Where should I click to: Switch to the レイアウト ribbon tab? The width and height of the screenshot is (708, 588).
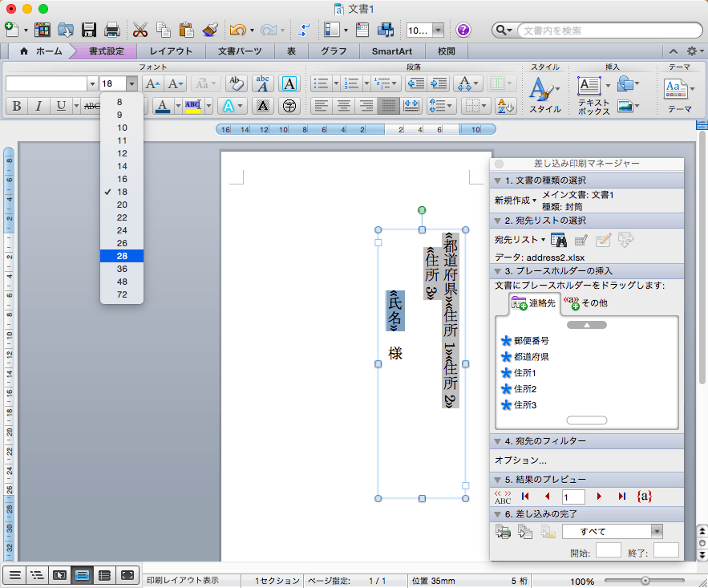pyautogui.click(x=171, y=51)
